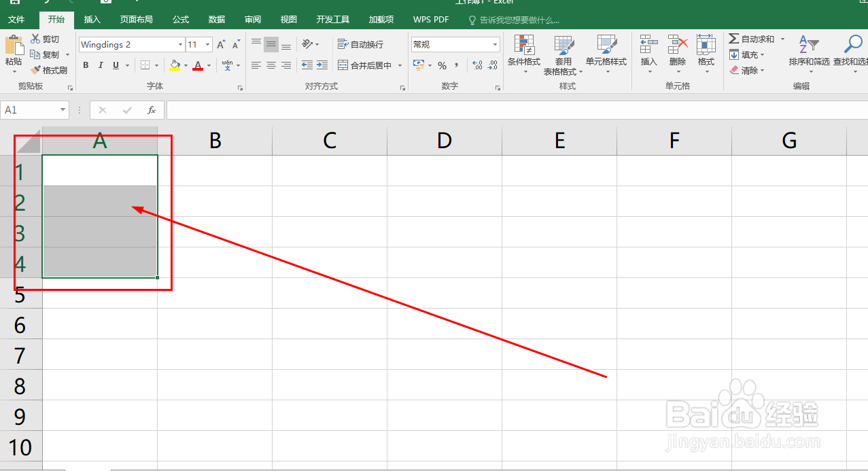Click the select-all triangle at grid corner

29,141
